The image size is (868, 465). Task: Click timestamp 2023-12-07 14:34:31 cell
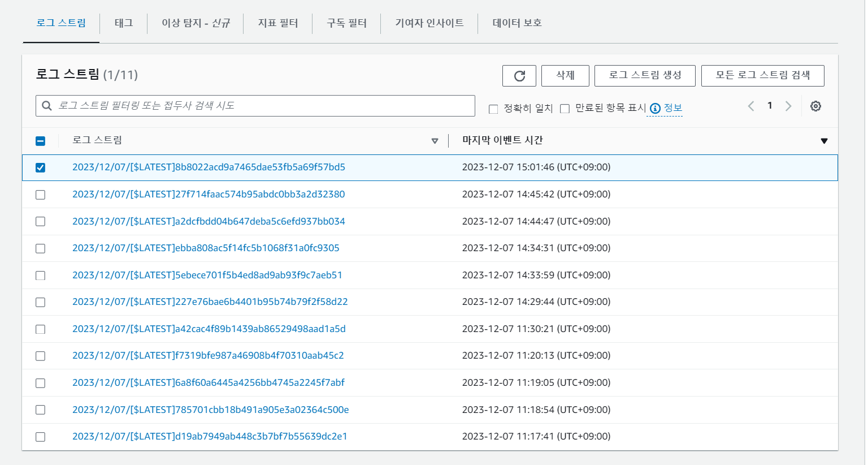(x=536, y=248)
